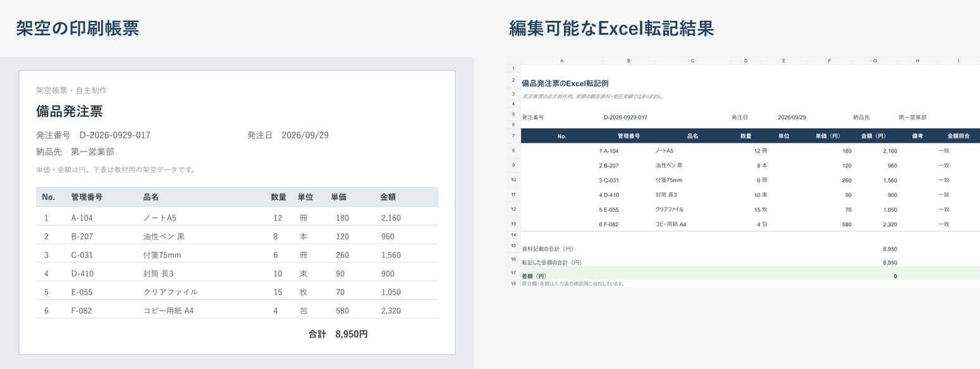Screen dimensions: 980x369
Task: Click the 960 amount in the printed form
Action: pyautogui.click(x=388, y=236)
